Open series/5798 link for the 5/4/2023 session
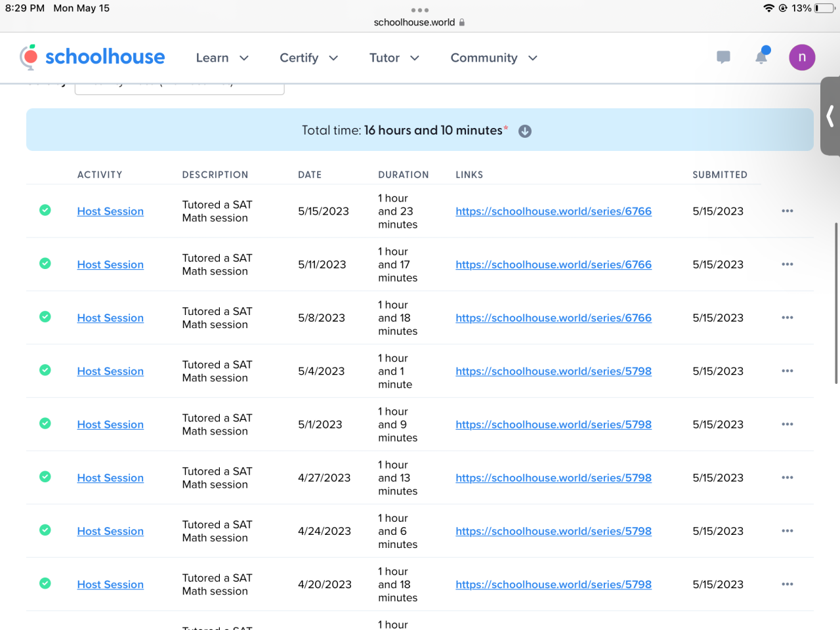This screenshot has height=630, width=840. 554,371
